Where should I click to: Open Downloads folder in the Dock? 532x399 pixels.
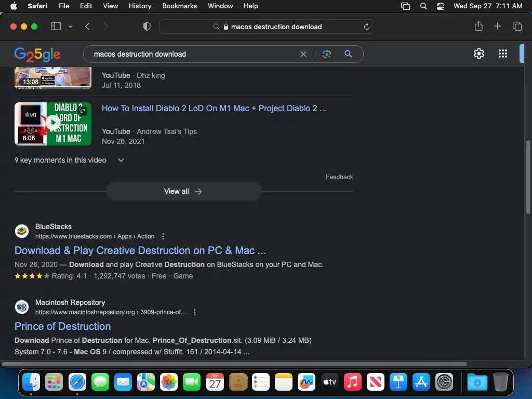pos(477,382)
